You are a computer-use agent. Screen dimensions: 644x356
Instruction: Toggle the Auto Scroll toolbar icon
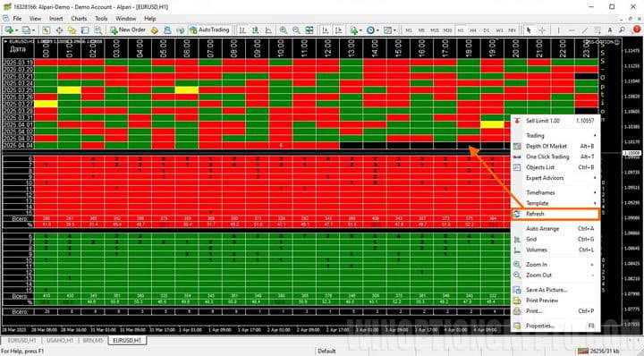pyautogui.click(x=326, y=30)
